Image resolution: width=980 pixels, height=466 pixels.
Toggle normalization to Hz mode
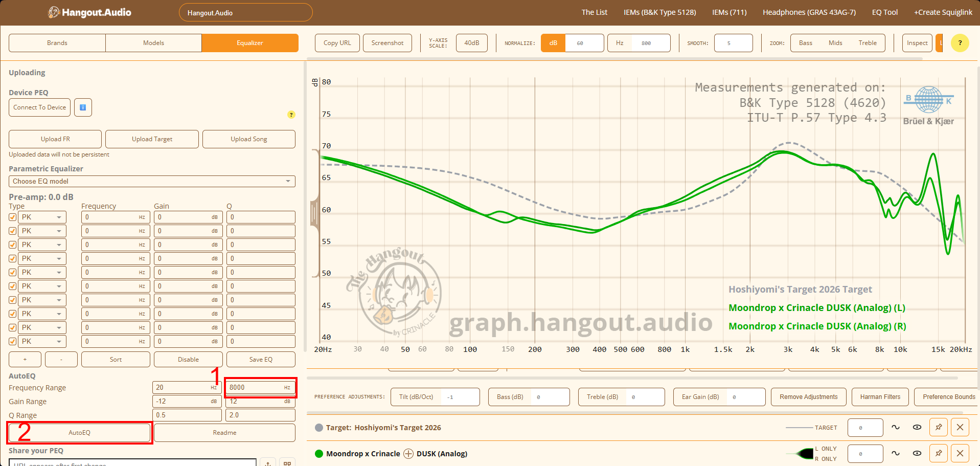pyautogui.click(x=619, y=43)
